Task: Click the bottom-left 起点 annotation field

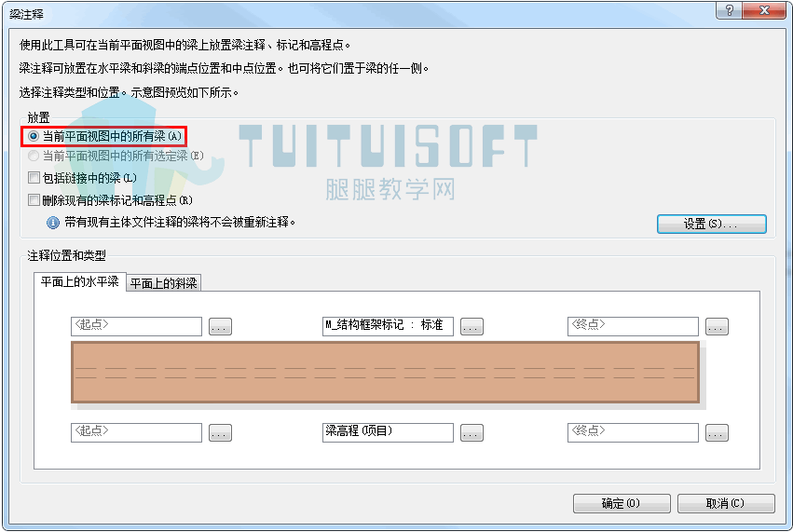Action: click(136, 432)
